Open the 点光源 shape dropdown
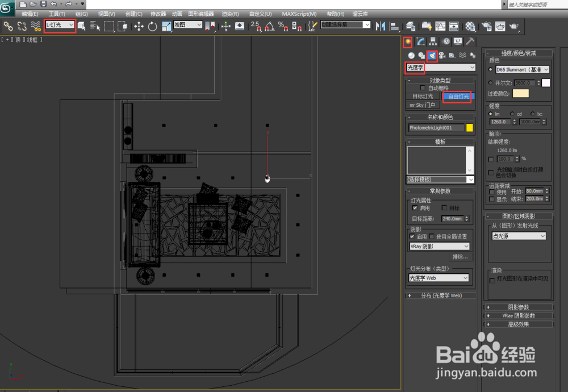 (519, 236)
